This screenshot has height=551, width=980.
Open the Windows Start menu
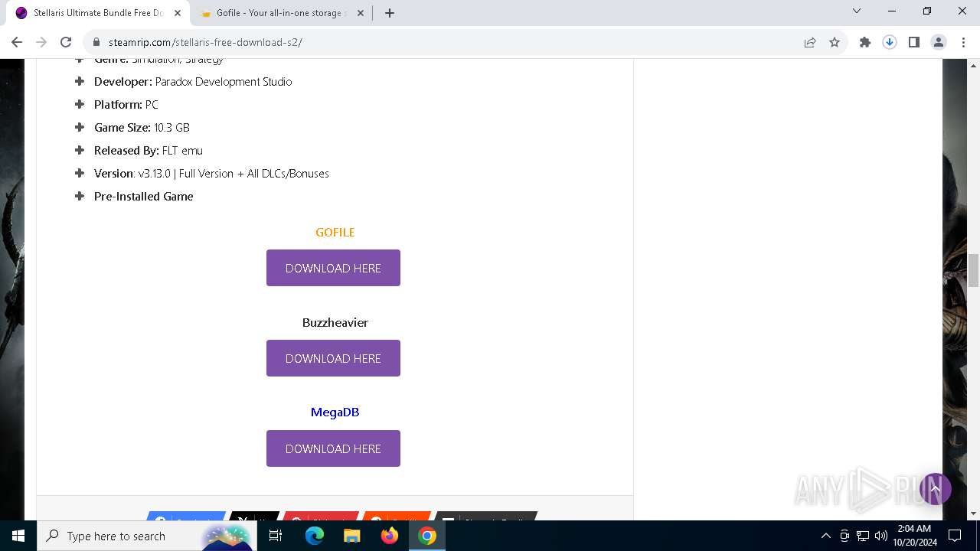(x=18, y=536)
